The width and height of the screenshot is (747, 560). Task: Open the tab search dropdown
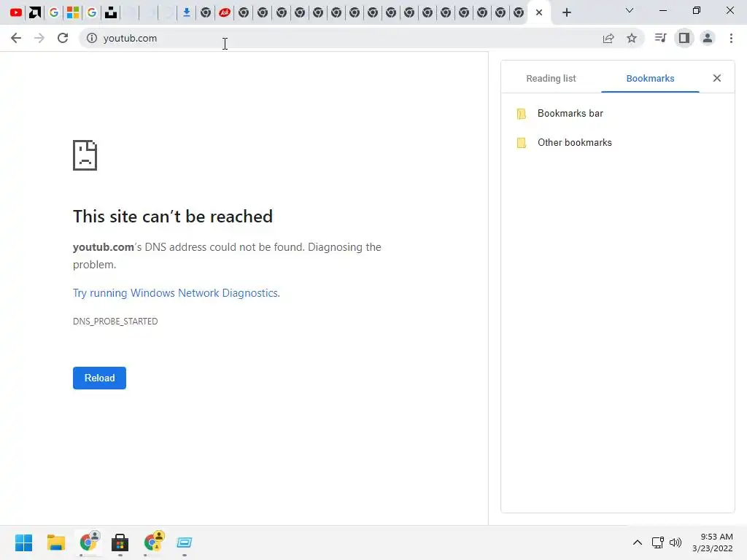tap(630, 10)
